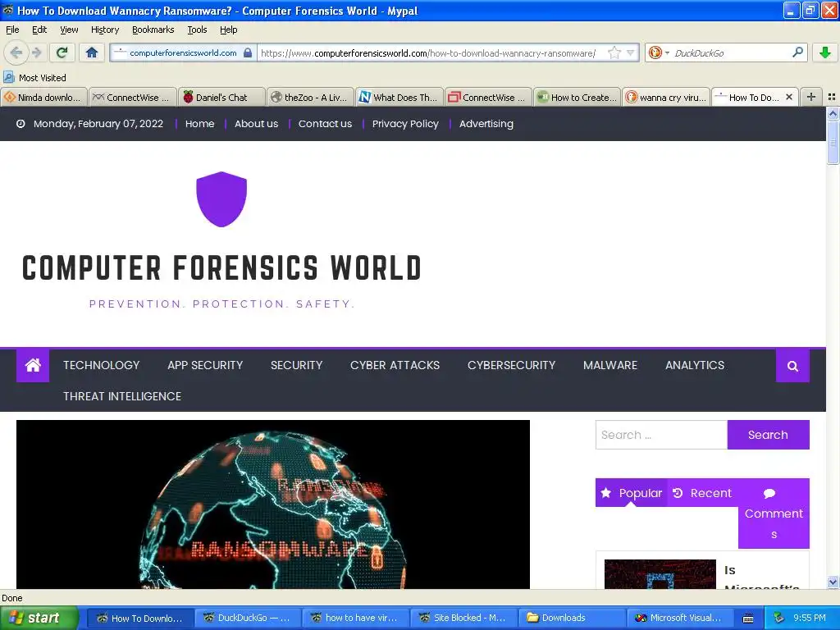840x630 pixels.
Task: Open the App Security category
Action: coord(204,365)
